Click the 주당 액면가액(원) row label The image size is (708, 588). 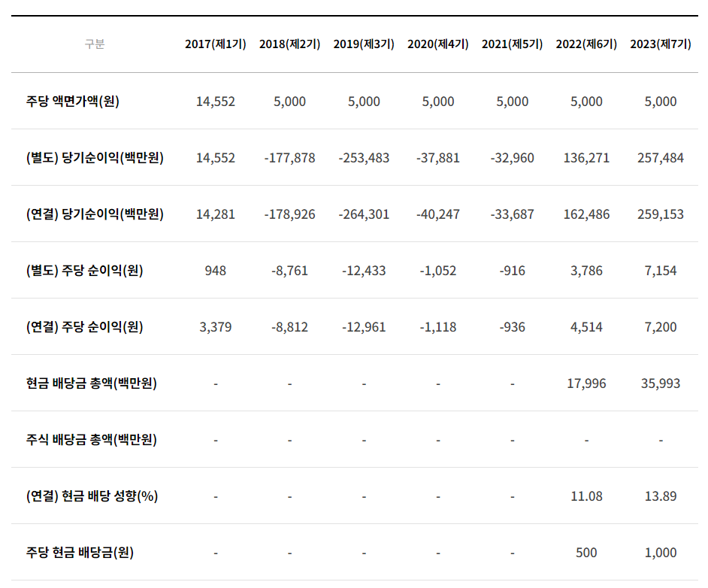pos(73,102)
